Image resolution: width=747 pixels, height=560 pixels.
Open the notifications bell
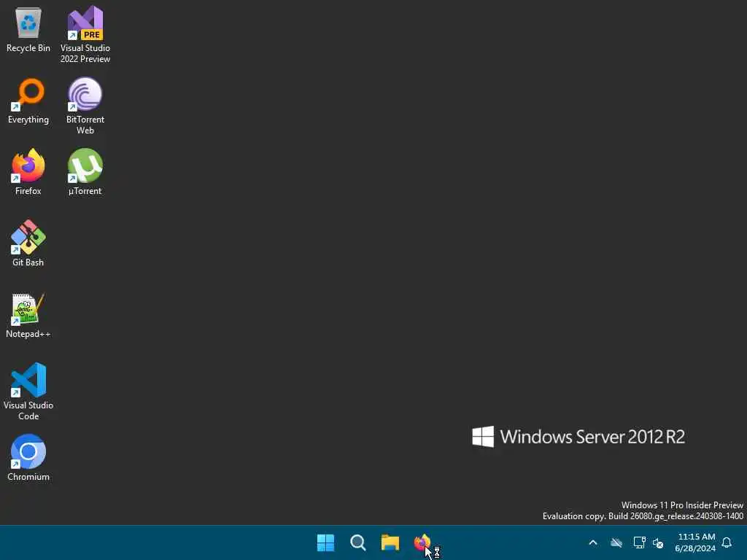click(727, 542)
